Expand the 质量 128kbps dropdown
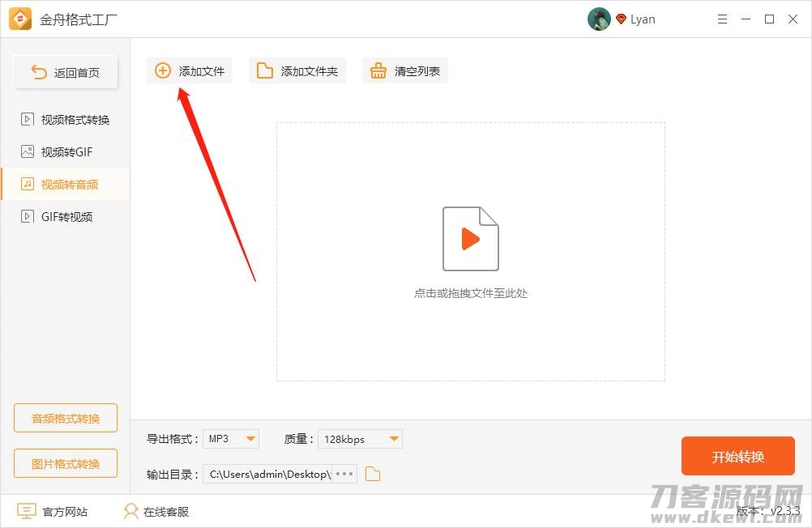The width and height of the screenshot is (812, 528). [360, 438]
